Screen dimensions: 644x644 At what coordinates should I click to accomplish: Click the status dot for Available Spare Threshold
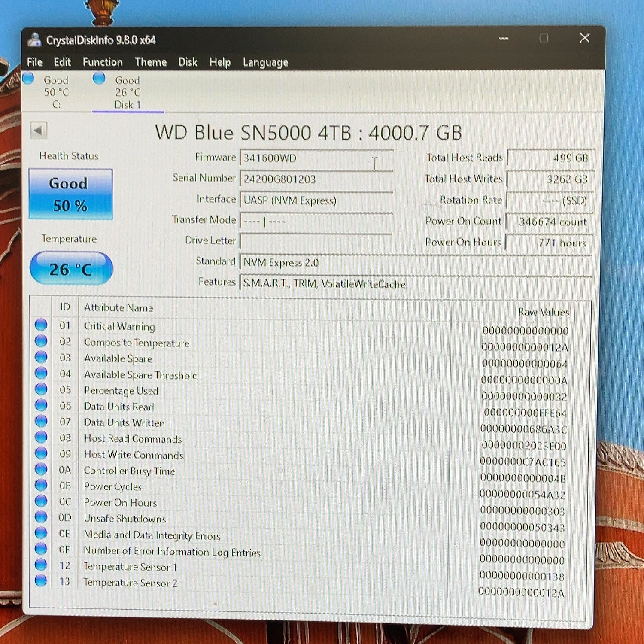(41, 373)
